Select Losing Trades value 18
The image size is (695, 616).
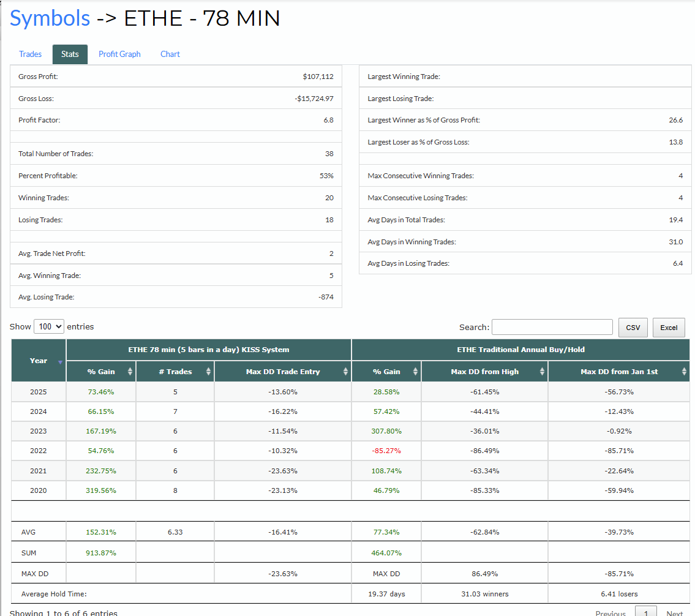(329, 220)
